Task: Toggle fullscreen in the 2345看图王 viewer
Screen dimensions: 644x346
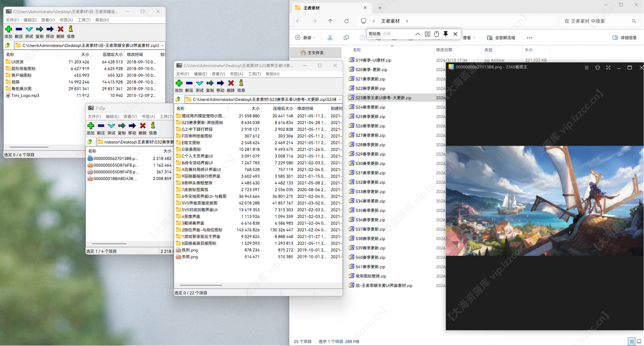Action: point(608,67)
